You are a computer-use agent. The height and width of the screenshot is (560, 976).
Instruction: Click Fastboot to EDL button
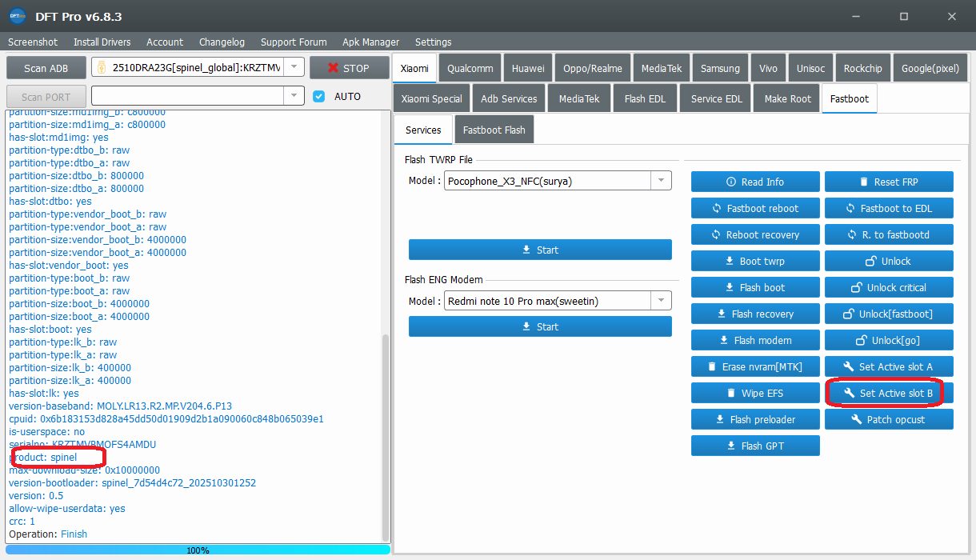(x=889, y=208)
